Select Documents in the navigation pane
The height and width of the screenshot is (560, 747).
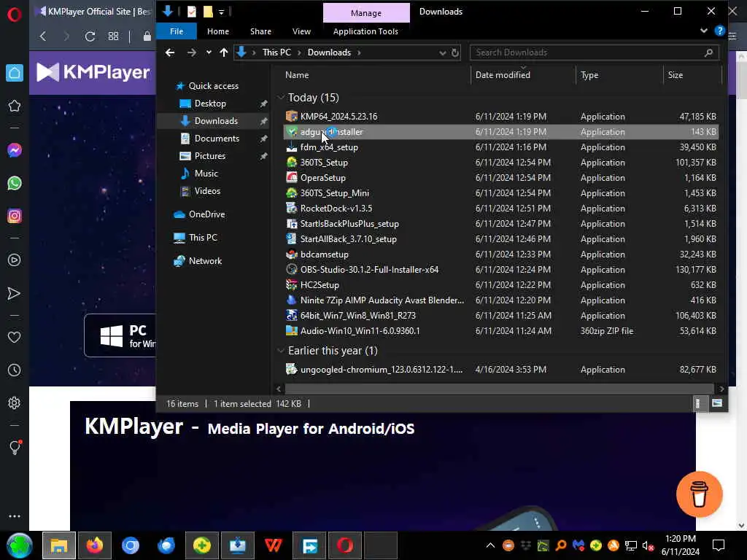[217, 139]
